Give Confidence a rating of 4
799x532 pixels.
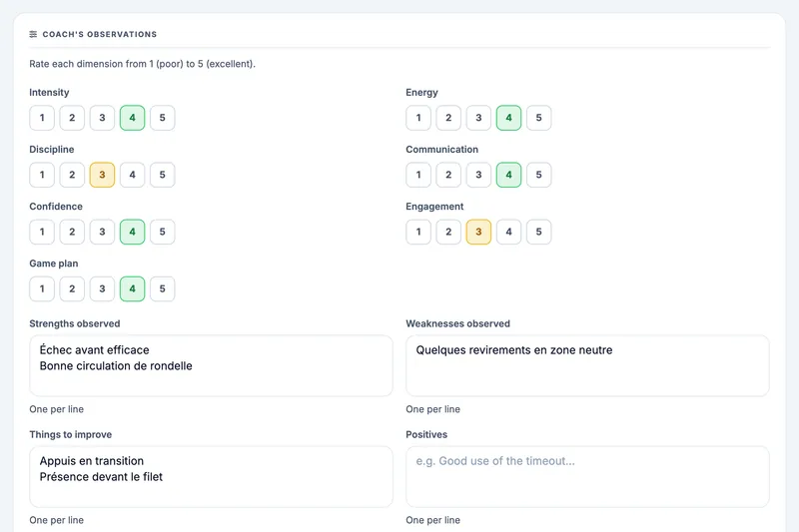pyautogui.click(x=132, y=232)
